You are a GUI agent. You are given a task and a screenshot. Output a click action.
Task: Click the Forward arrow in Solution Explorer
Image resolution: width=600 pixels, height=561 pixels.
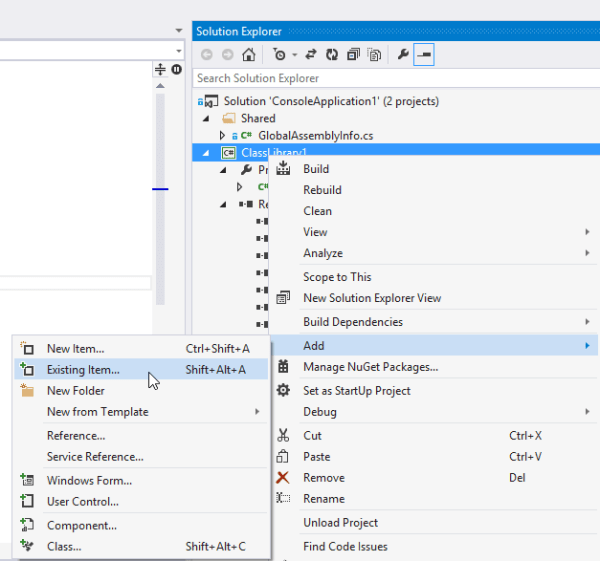[x=227, y=55]
